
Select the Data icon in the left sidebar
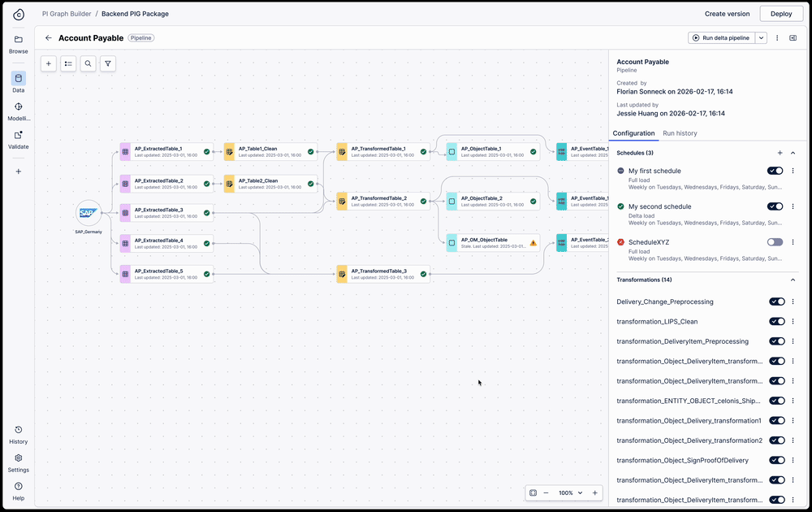point(18,79)
